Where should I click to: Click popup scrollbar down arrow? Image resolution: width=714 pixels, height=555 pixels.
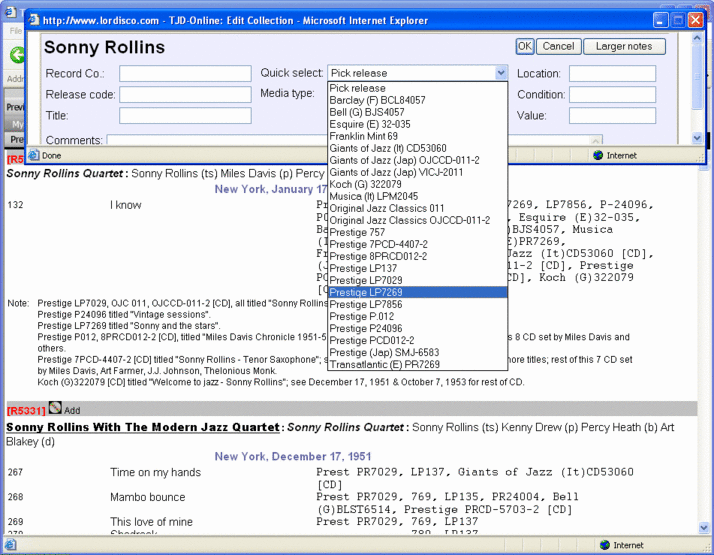(697, 137)
